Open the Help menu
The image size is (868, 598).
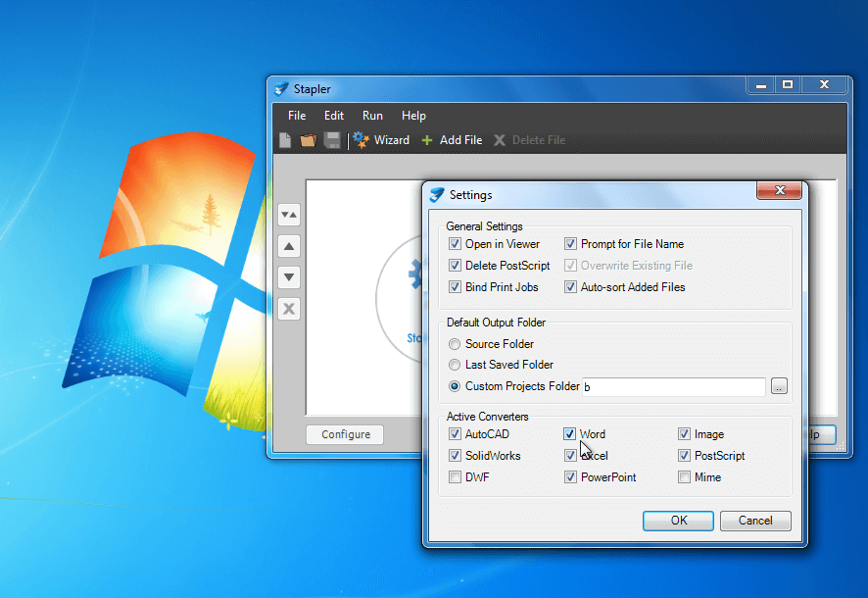click(413, 116)
